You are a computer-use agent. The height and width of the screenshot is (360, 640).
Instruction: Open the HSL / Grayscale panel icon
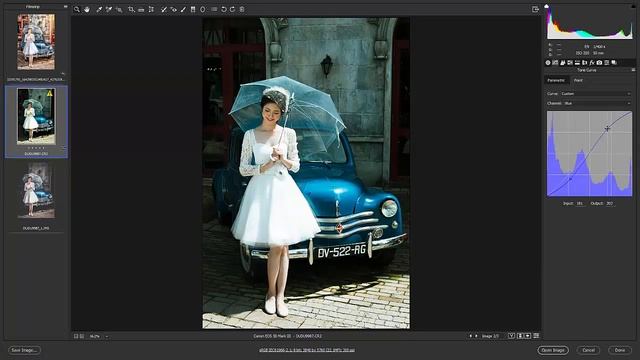click(x=570, y=62)
